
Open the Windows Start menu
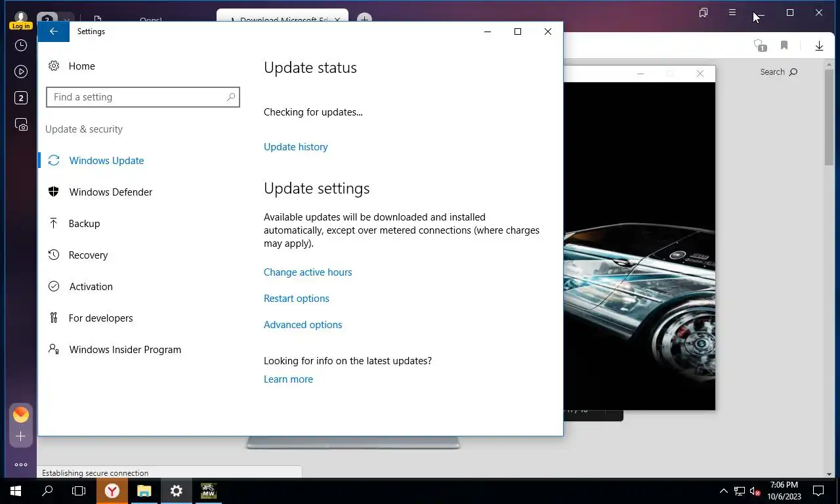coord(16,491)
